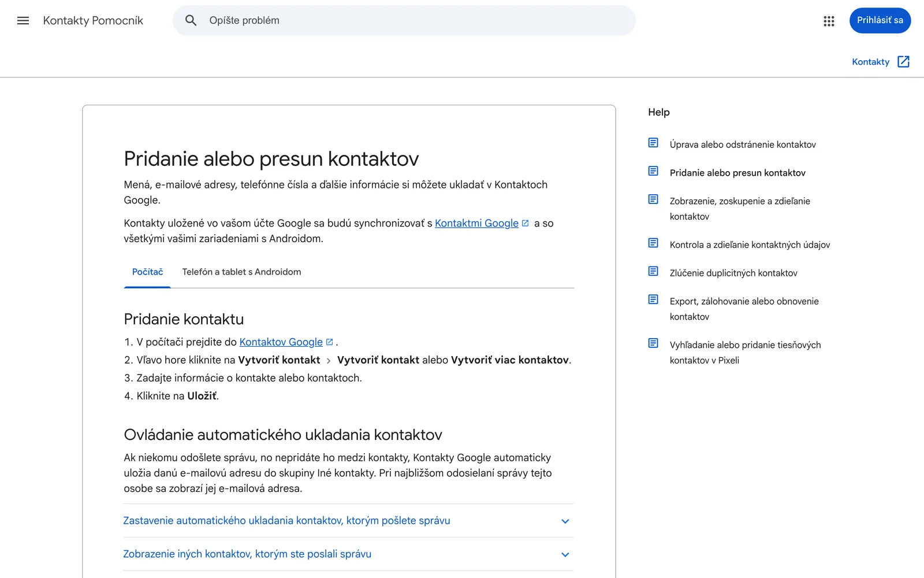Click article icon beside Vyhľadanie alebo pridanie tiesňových
This screenshot has width=924, height=578.
point(653,343)
